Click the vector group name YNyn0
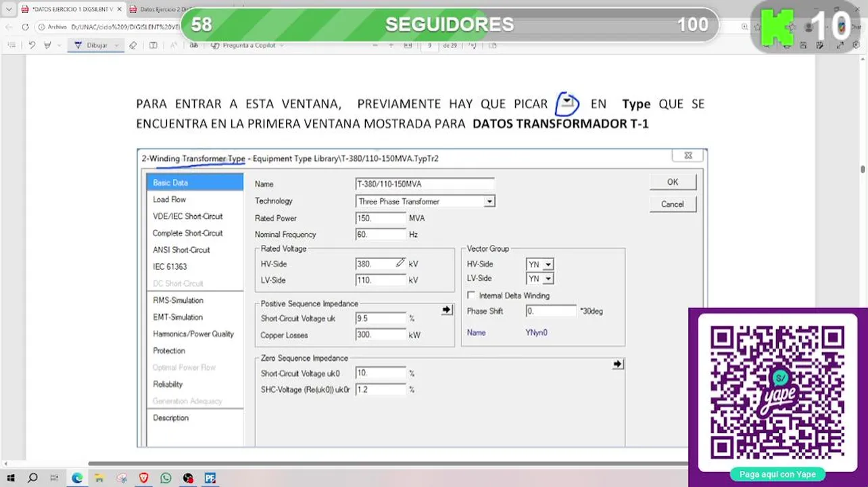The height and width of the screenshot is (487, 868). tap(536, 333)
